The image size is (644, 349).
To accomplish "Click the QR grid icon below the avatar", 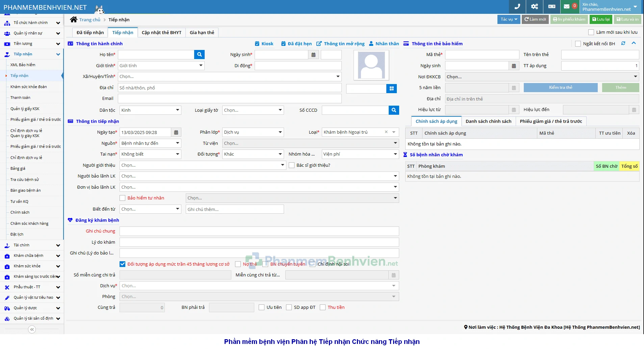I will coord(391,88).
